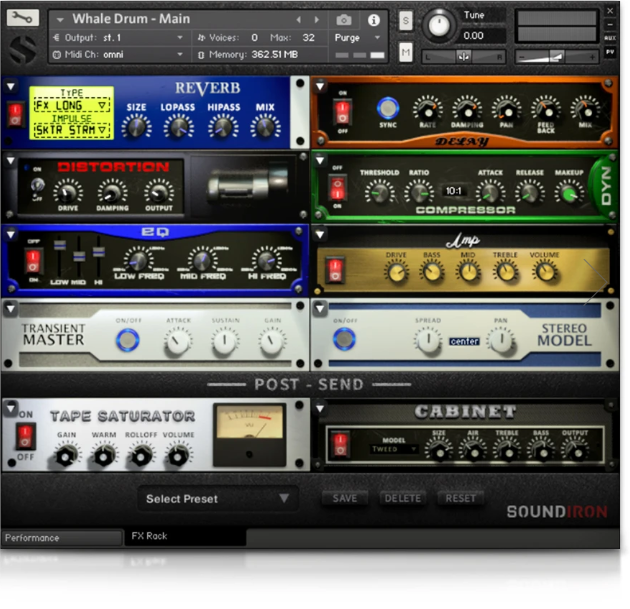The height and width of the screenshot is (609, 630).
Task: Open the Purge dropdown menu
Action: [357, 38]
